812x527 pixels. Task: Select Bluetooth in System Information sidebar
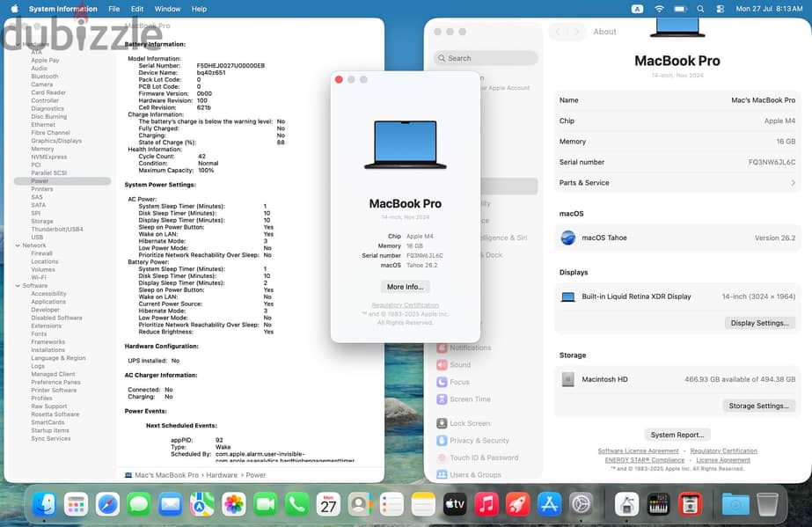45,76
